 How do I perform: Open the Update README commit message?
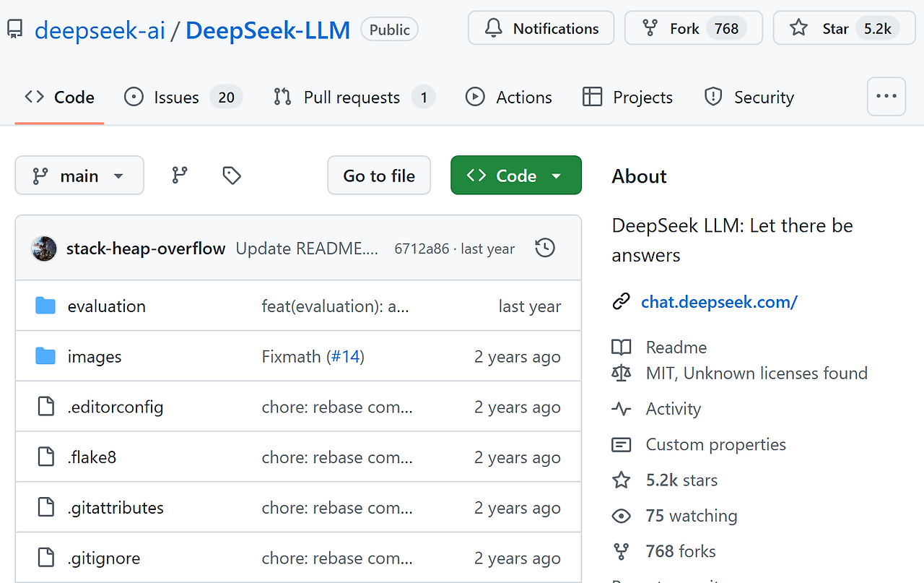pos(307,249)
